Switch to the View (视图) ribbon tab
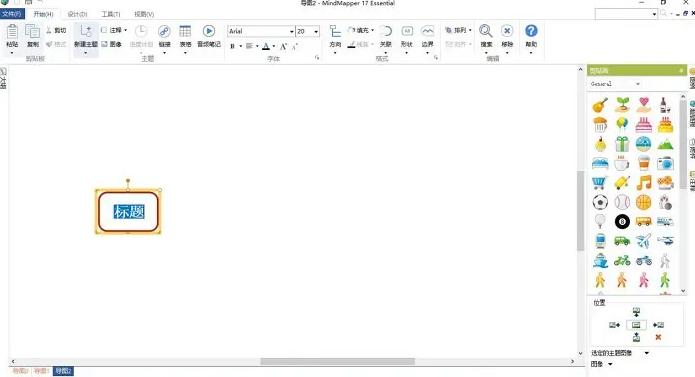The width and height of the screenshot is (695, 377). tap(144, 14)
